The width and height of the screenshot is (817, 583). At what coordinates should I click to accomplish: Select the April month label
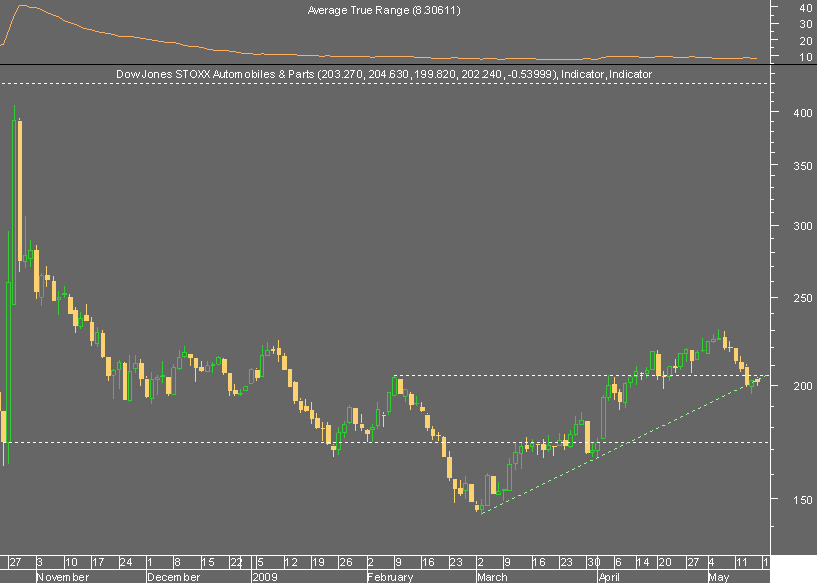(609, 577)
